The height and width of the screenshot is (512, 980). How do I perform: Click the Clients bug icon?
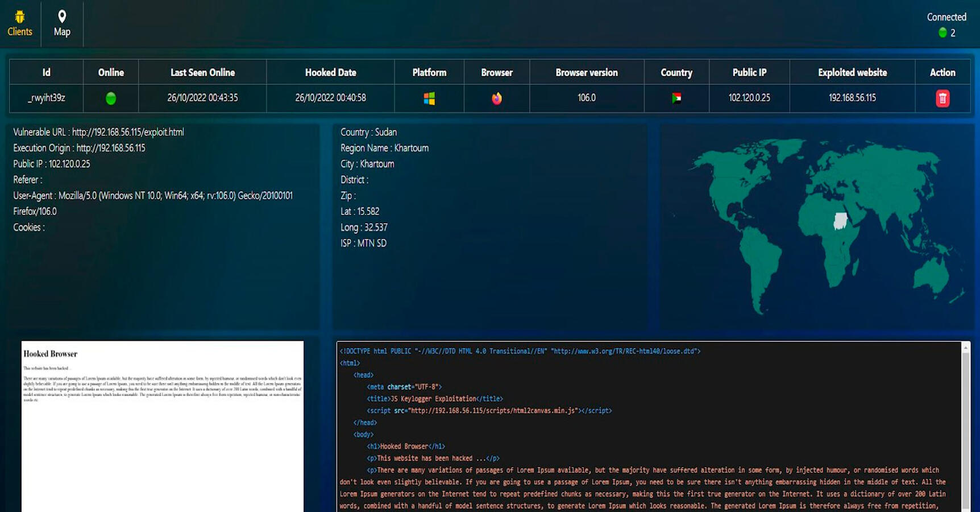click(x=20, y=16)
